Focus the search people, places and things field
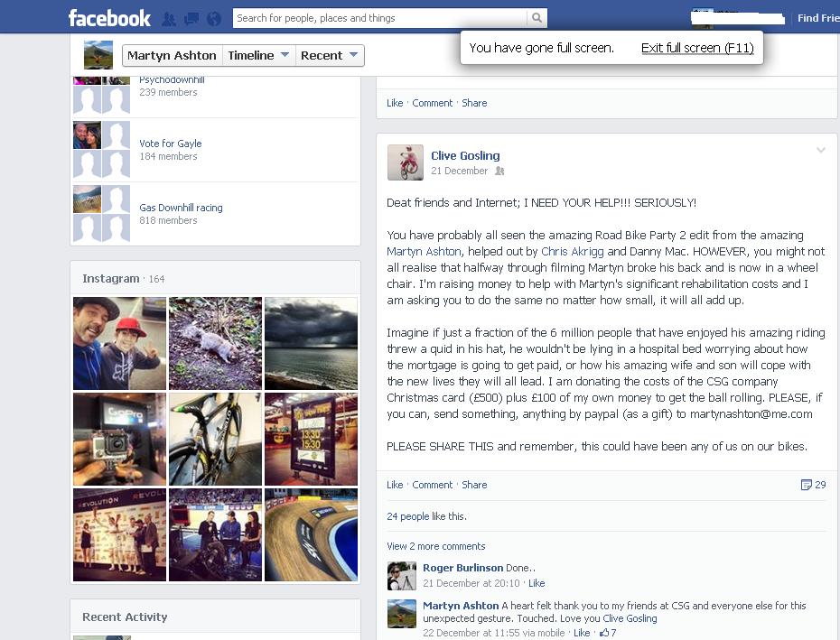 pos(380,18)
